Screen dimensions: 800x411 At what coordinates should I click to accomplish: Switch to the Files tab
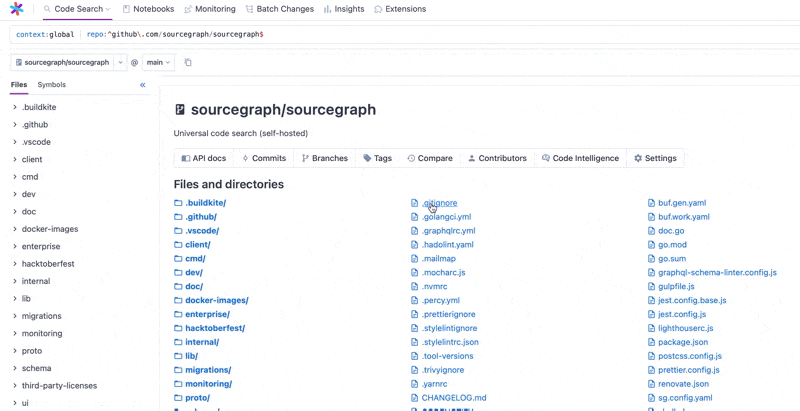coord(19,85)
